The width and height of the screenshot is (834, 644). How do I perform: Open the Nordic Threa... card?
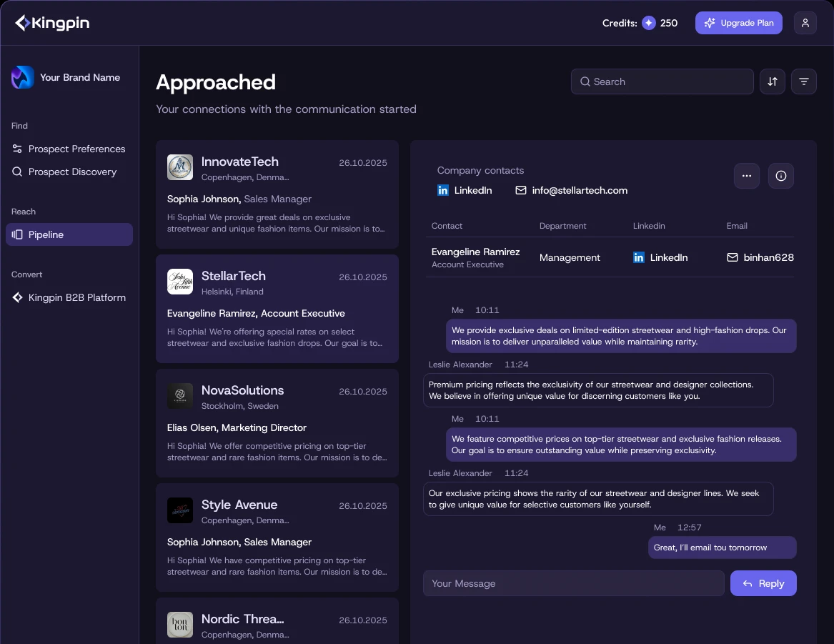tap(277, 621)
